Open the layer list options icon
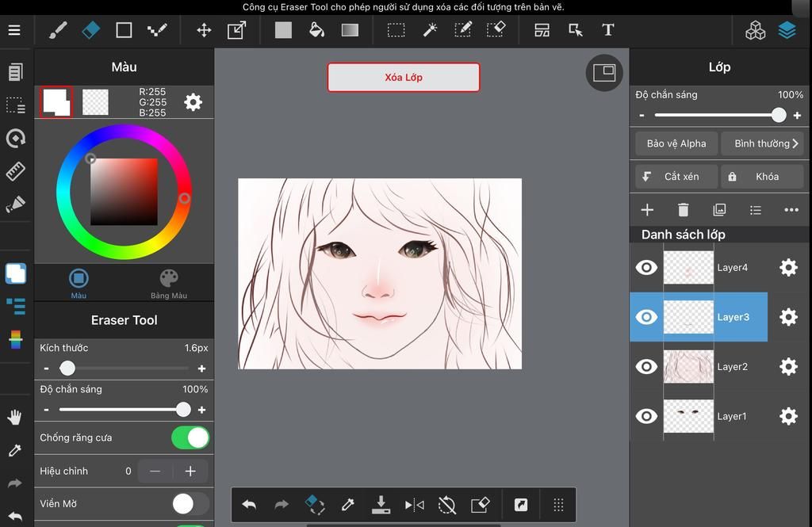Image resolution: width=812 pixels, height=527 pixels. tap(756, 210)
